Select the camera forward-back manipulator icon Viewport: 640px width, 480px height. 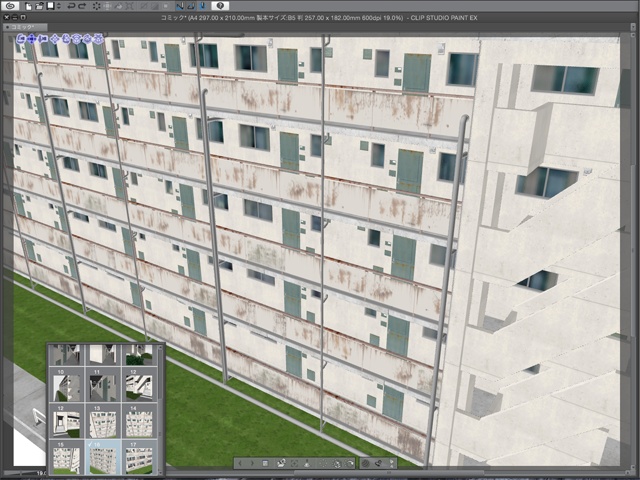[42, 39]
